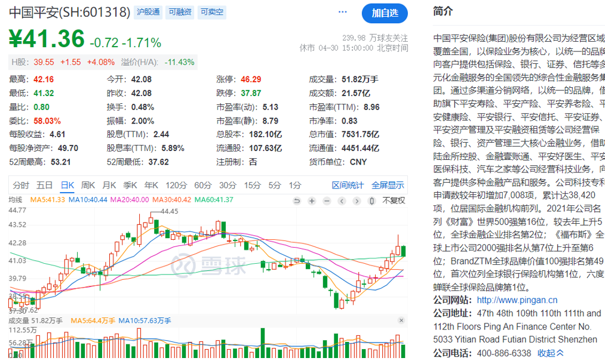
Task: Open 全屏显示 fullscreen chart
Action: (388, 186)
